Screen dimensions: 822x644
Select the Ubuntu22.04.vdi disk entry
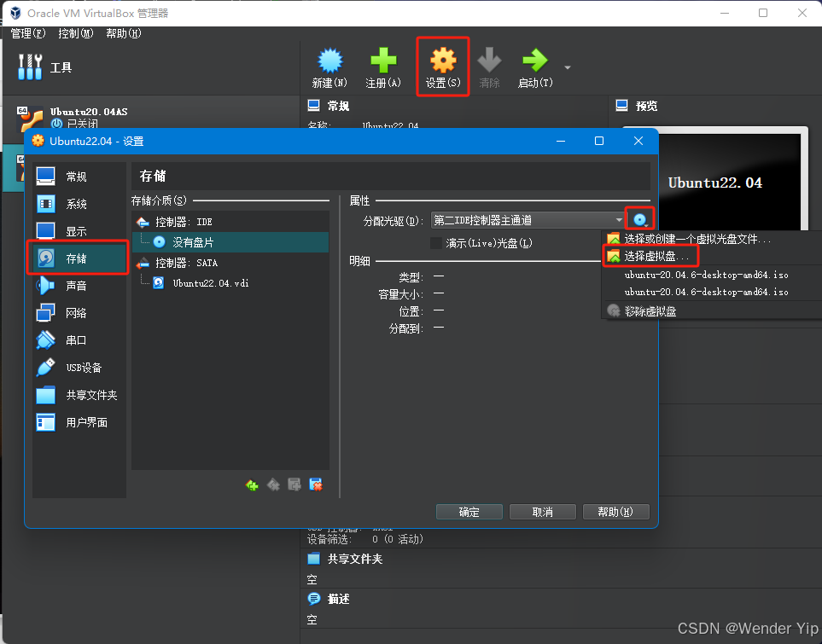click(x=230, y=283)
